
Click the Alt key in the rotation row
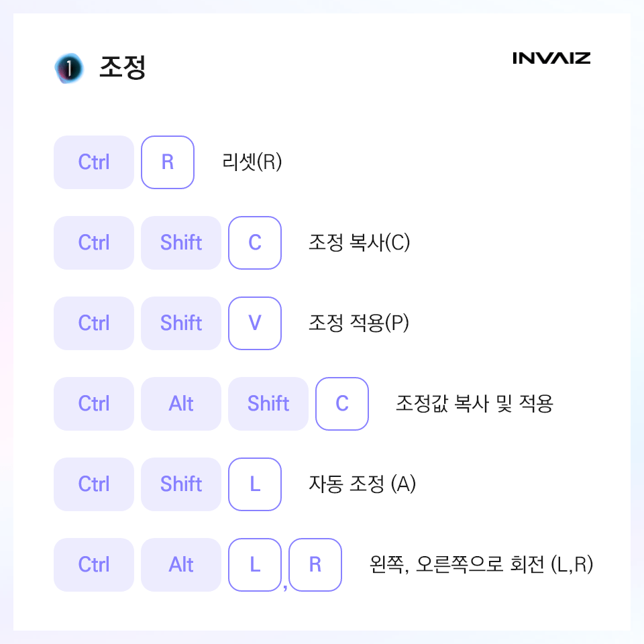pyautogui.click(x=180, y=565)
